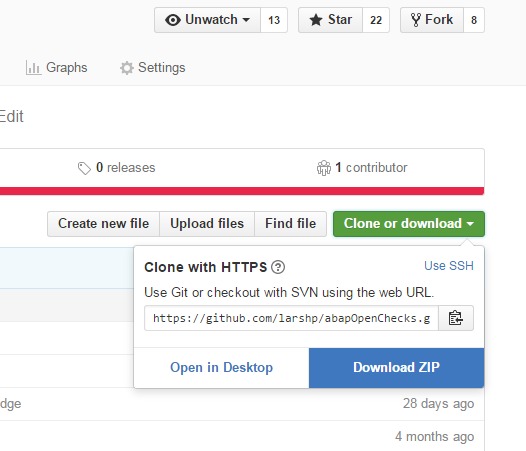
Task: Switch to SSH via Use SSH link
Action: tap(449, 266)
